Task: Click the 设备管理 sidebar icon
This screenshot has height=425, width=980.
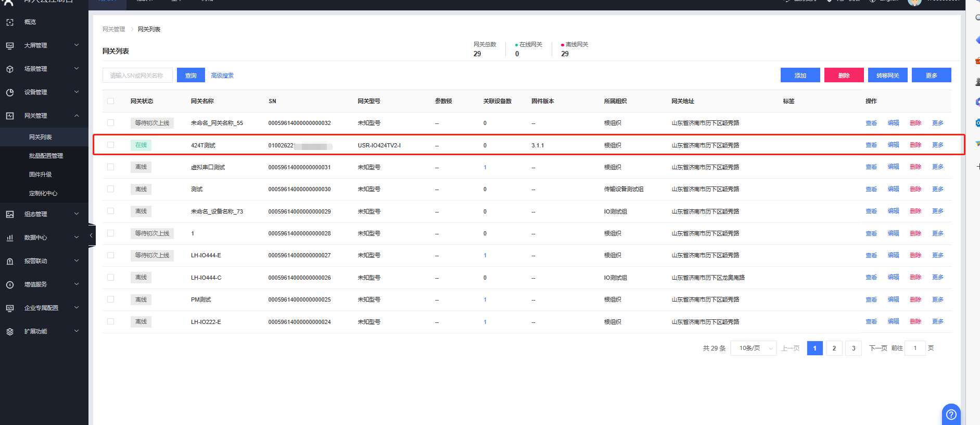Action: (10, 93)
